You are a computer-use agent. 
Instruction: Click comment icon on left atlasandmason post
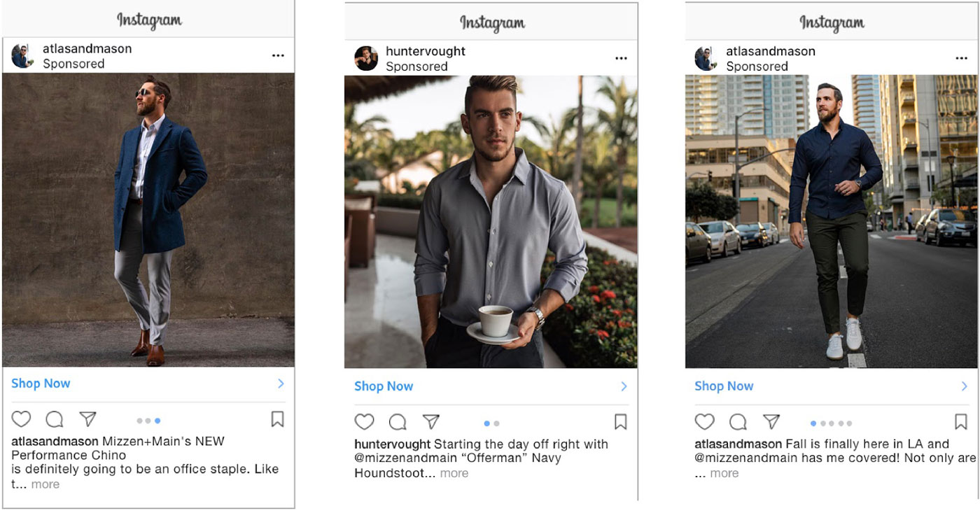55,419
